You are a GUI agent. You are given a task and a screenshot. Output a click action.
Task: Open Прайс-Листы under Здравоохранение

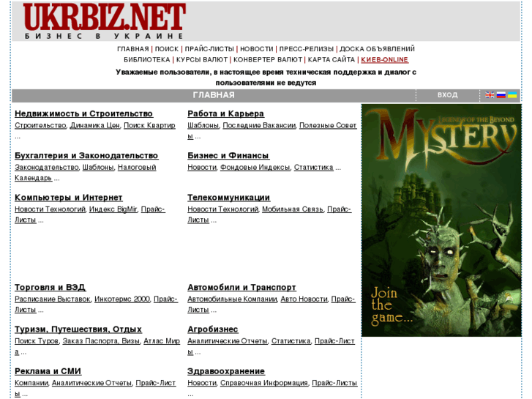coord(334,383)
